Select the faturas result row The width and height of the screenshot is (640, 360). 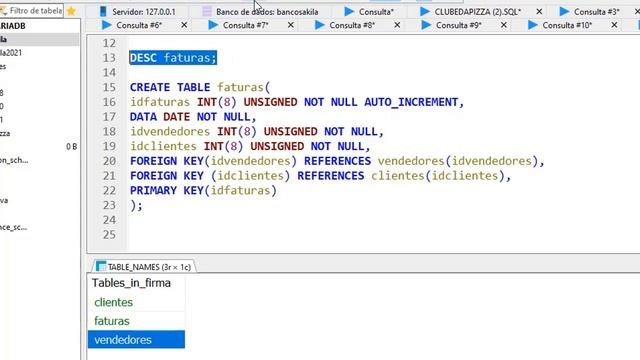point(136,321)
